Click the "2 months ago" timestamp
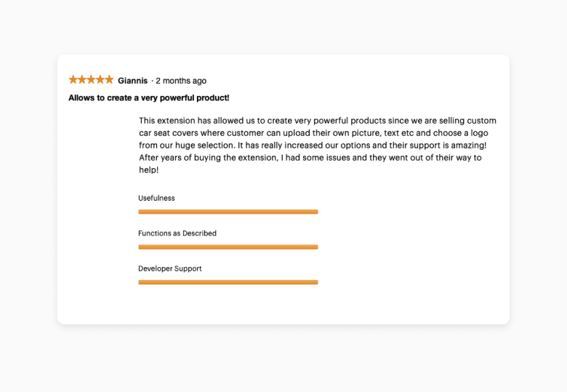This screenshot has width=567, height=392. click(181, 81)
